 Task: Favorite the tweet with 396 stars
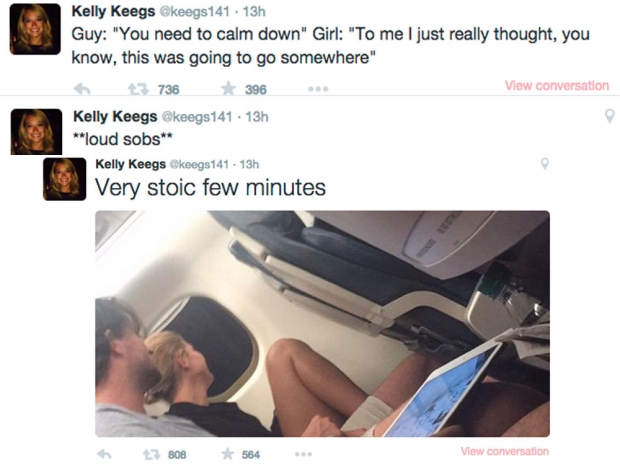(x=229, y=88)
